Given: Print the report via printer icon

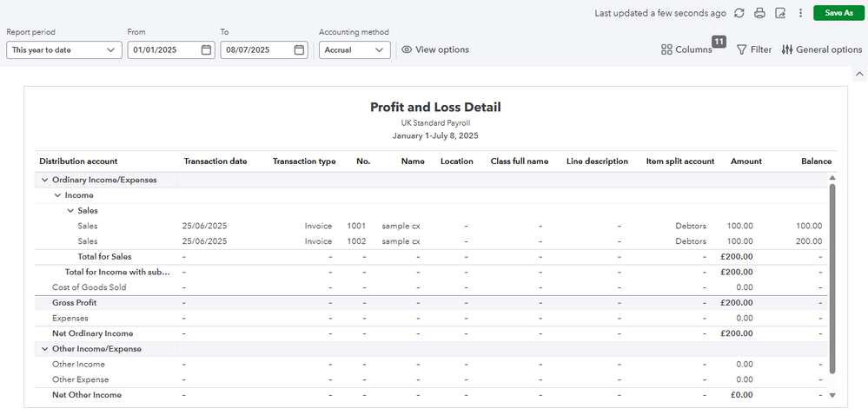Looking at the screenshot, I should [760, 13].
